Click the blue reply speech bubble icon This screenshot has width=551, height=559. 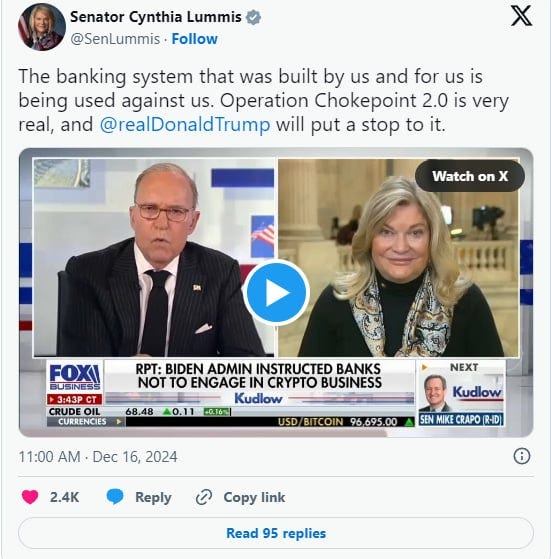115,497
